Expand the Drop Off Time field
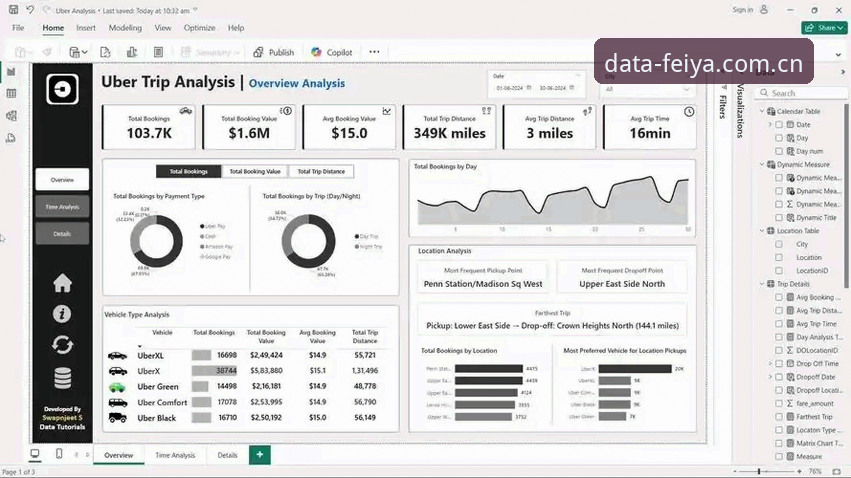 pos(770,364)
